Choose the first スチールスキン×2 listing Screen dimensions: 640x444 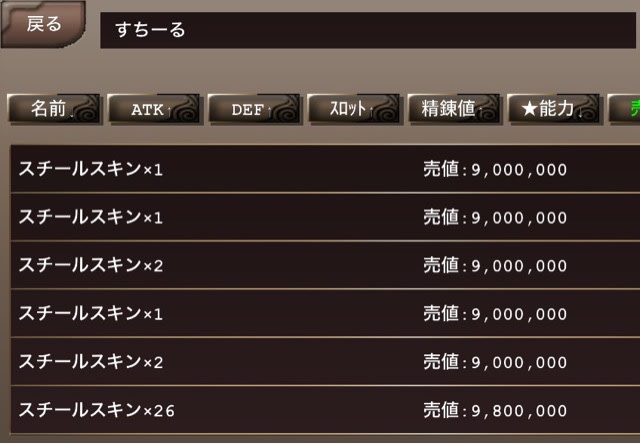[325, 265]
